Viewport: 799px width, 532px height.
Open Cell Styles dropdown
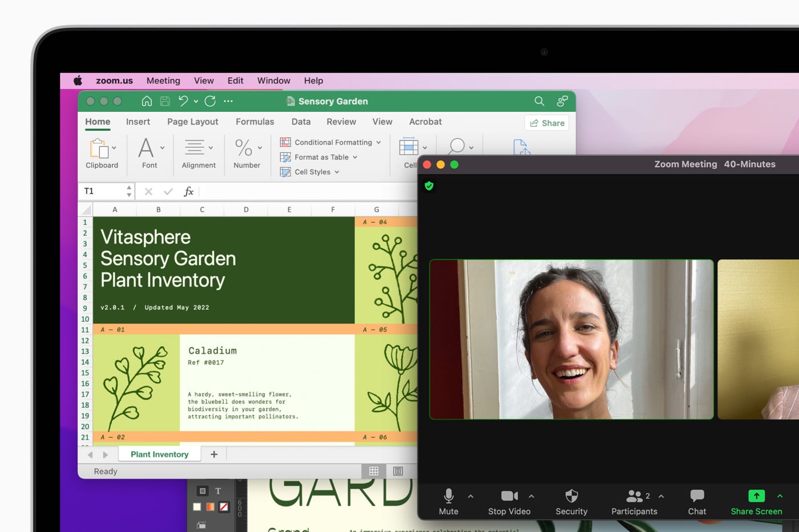310,172
